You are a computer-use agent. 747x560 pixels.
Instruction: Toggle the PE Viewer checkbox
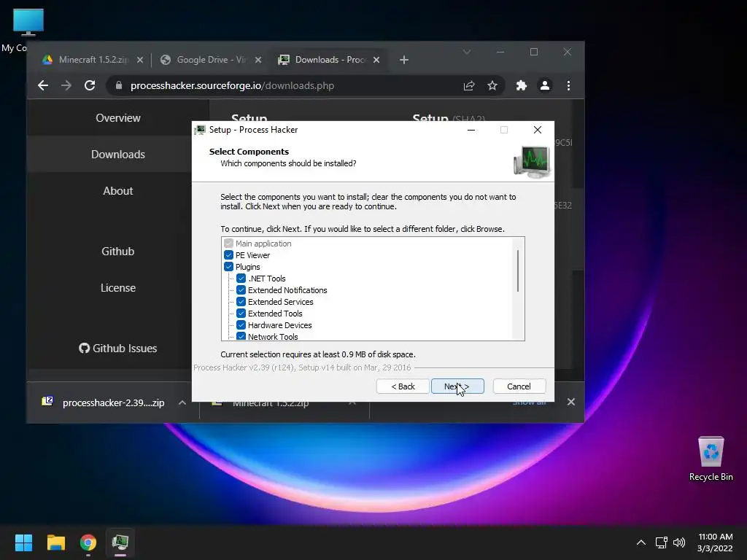[x=228, y=255]
